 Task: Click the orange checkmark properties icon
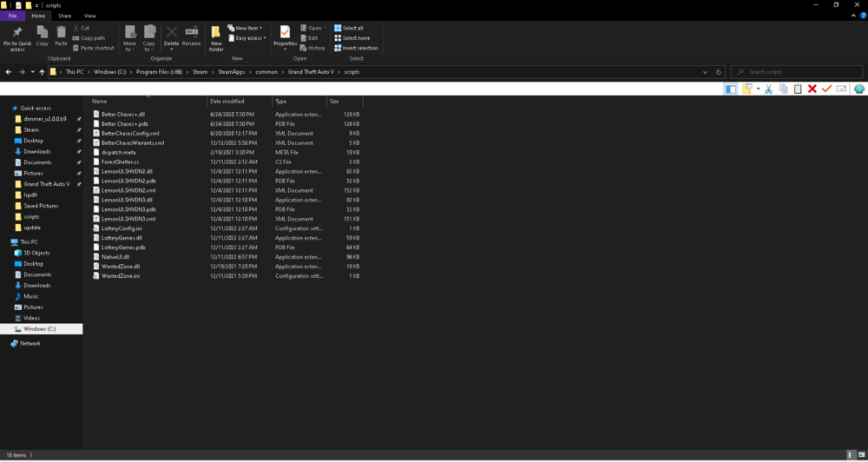click(x=826, y=89)
